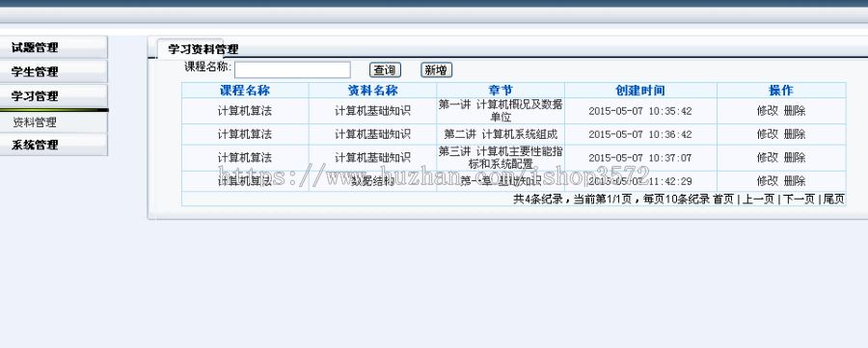Select the 资料管理 submenu item
The height and width of the screenshot is (348, 868).
35,122
